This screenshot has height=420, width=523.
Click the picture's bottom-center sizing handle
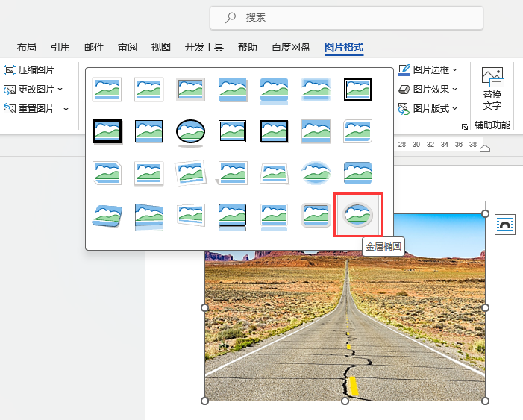345,401
